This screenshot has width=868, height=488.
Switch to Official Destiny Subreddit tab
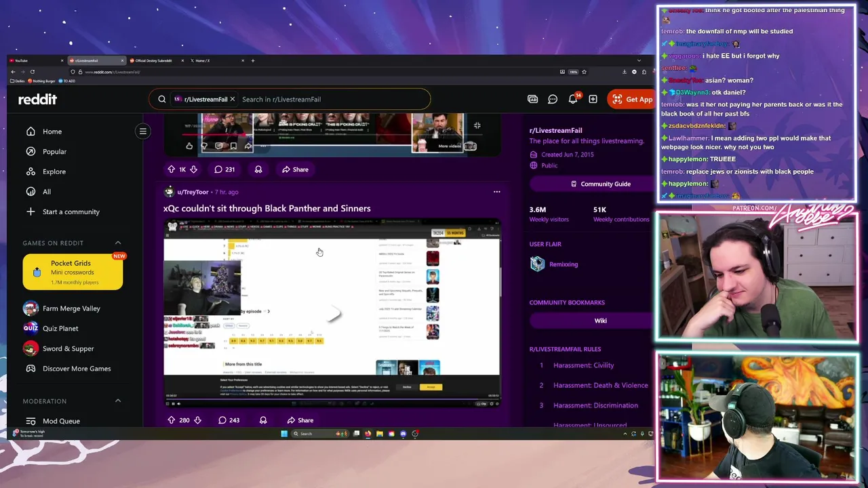point(157,60)
